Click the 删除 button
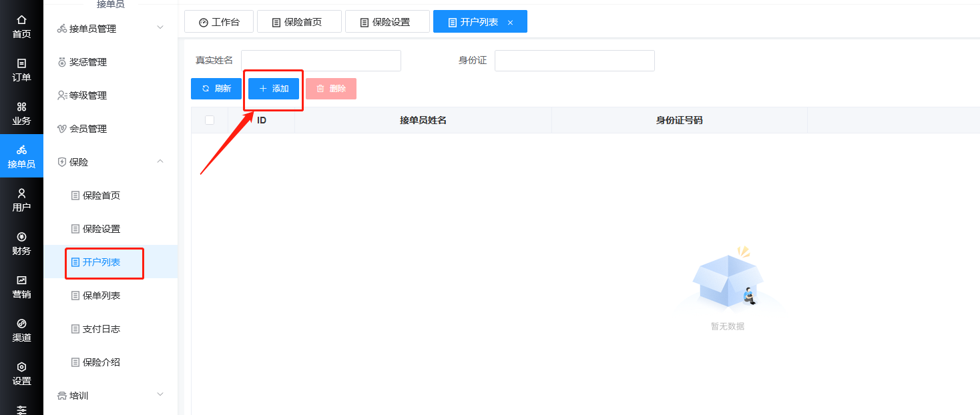 [331, 89]
